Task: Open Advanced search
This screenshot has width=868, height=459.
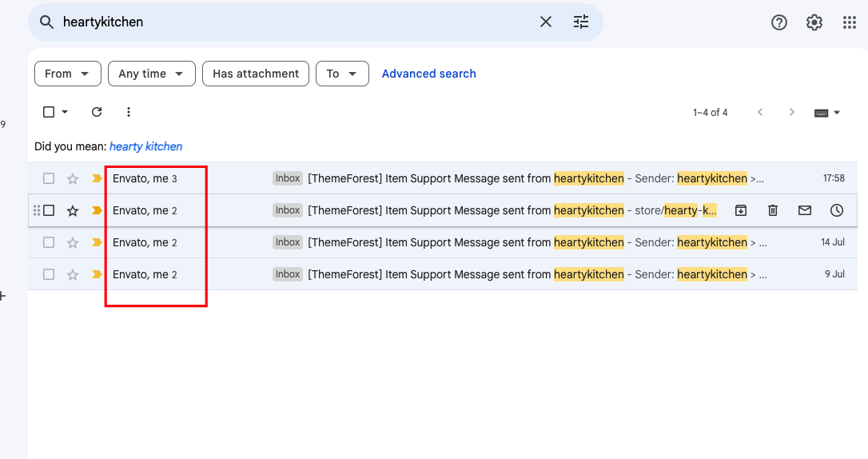Action: coord(429,74)
